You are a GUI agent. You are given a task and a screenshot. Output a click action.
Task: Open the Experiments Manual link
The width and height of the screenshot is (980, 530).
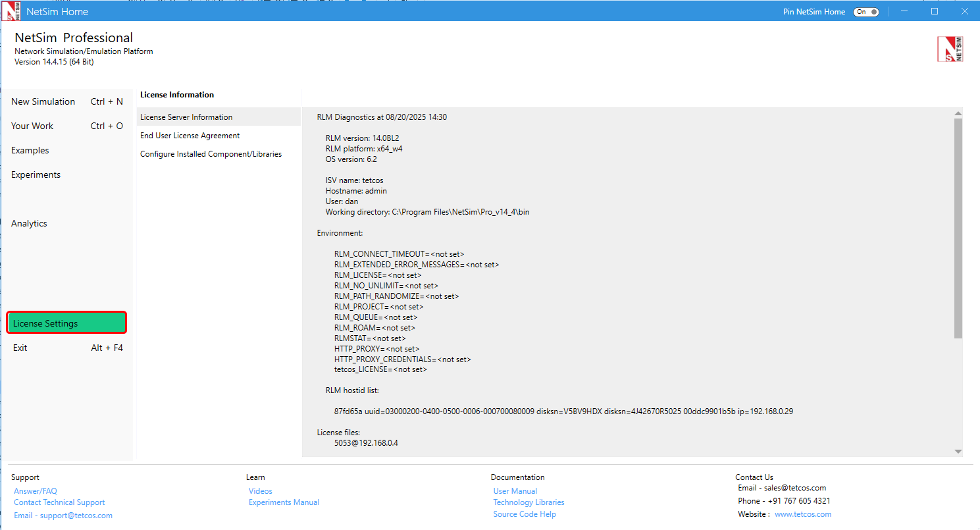click(x=284, y=502)
